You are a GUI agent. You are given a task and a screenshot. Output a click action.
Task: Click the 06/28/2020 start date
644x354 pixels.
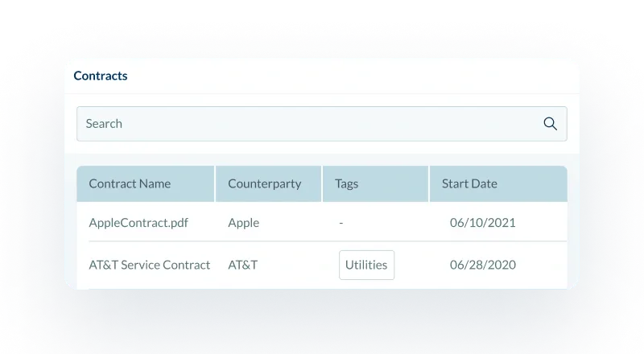tap(482, 265)
